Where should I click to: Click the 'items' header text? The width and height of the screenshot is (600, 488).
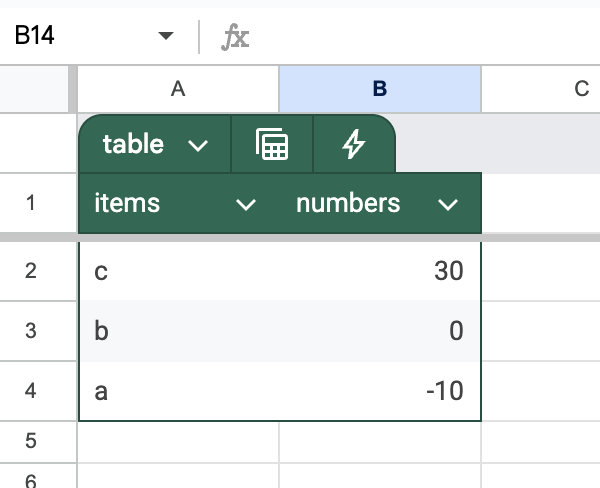click(127, 202)
